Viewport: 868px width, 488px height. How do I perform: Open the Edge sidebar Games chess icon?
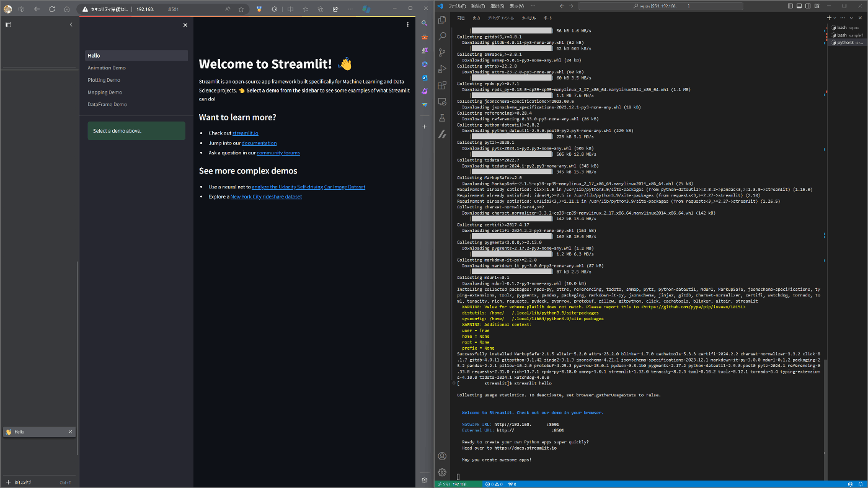[x=424, y=50]
